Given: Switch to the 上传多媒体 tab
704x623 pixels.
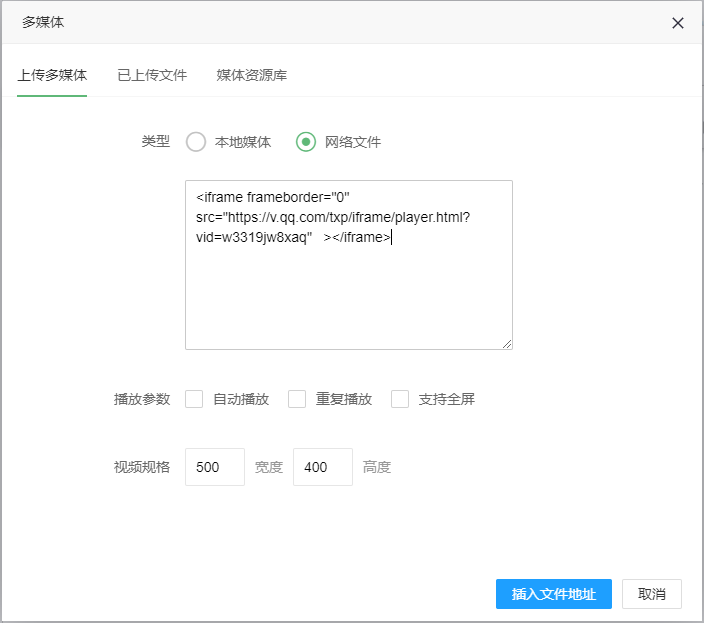Looking at the screenshot, I should tap(52, 75).
